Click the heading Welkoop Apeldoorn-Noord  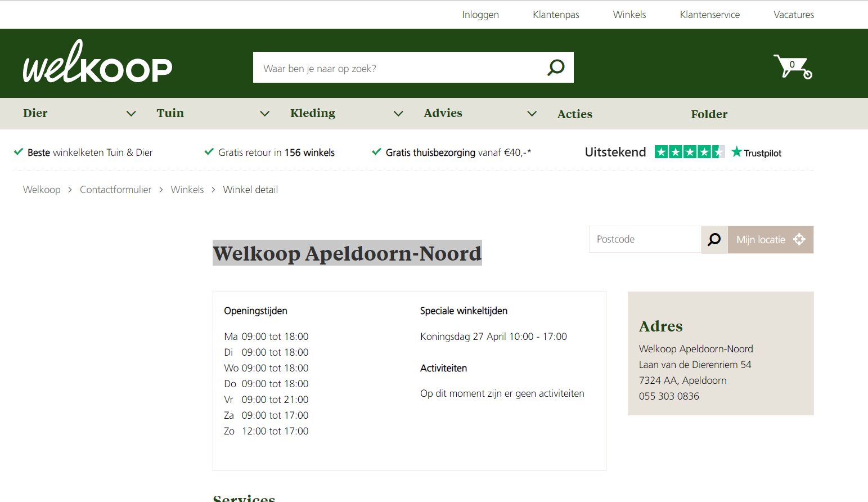point(347,253)
